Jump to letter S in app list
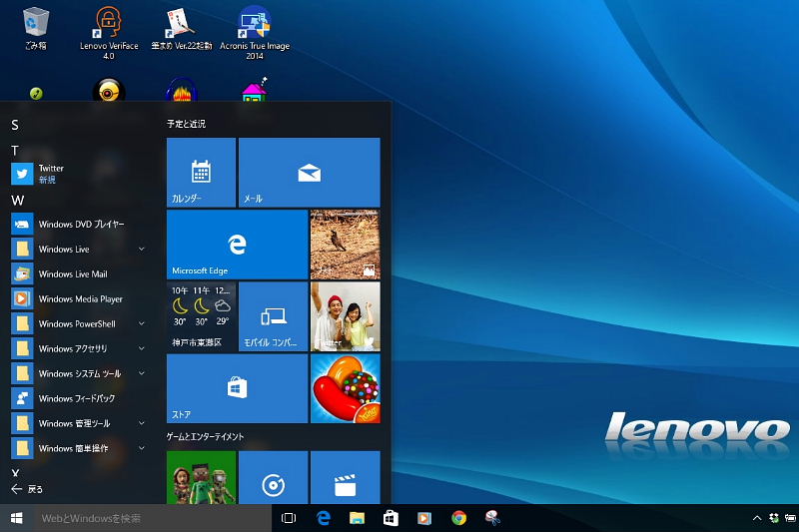 pos(15,125)
